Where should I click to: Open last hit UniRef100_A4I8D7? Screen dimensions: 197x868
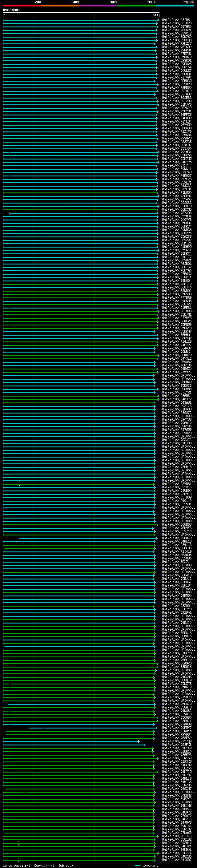pos(177,860)
